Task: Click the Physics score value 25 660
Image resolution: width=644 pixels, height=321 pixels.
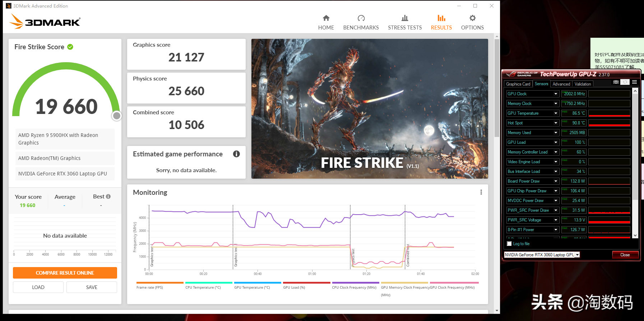Action: (x=186, y=91)
